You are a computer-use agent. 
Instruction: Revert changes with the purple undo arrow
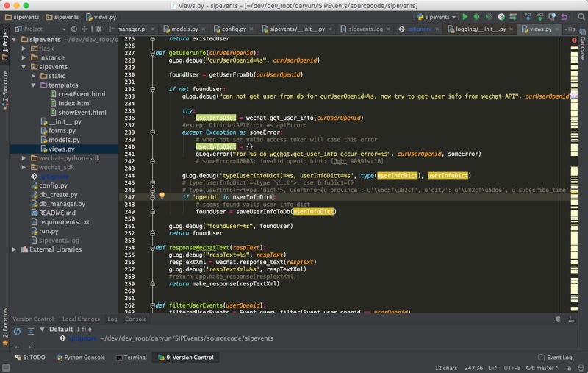point(564,16)
